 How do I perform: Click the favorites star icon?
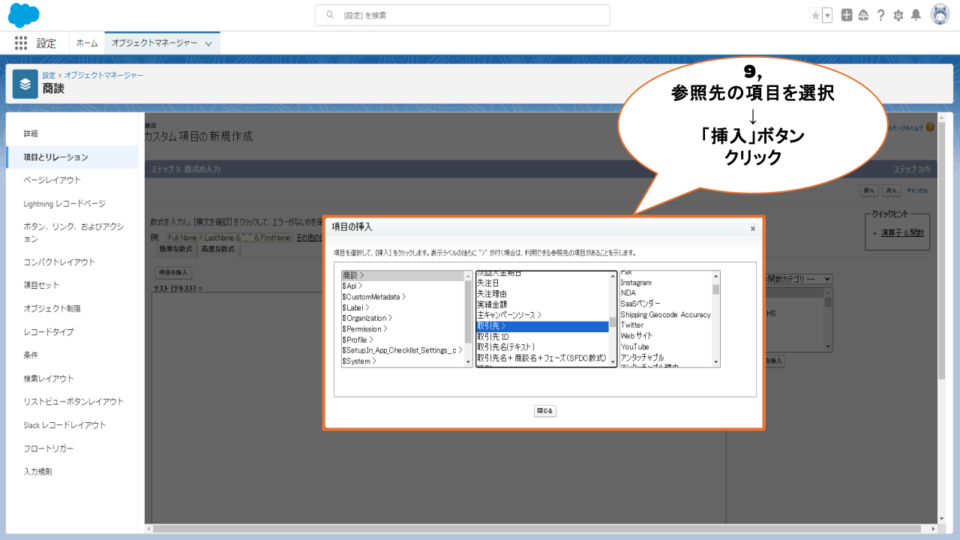point(815,15)
